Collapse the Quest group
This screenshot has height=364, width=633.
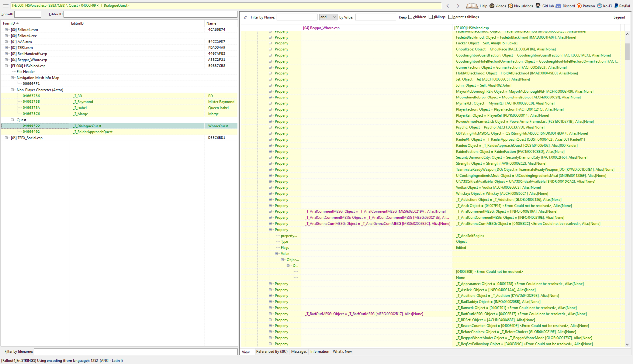[x=12, y=120]
